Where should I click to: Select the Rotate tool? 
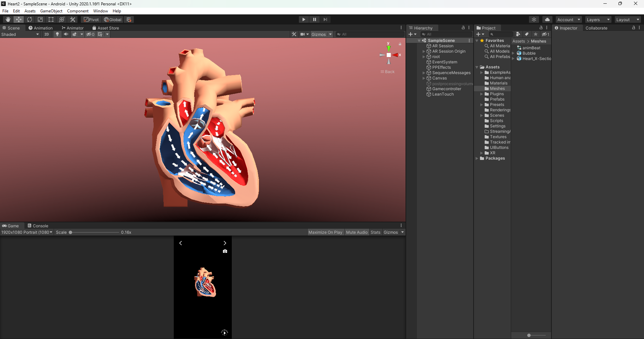pos(30,19)
